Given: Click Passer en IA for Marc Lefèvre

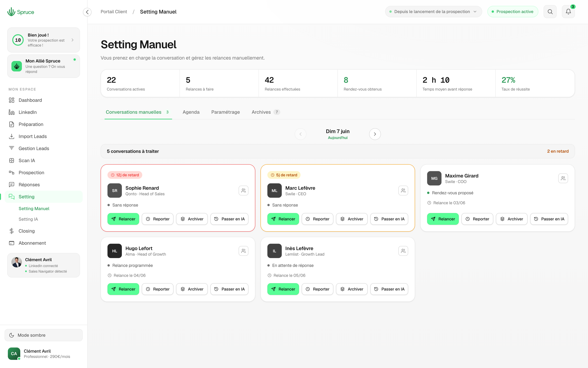Looking at the screenshot, I should (x=389, y=219).
